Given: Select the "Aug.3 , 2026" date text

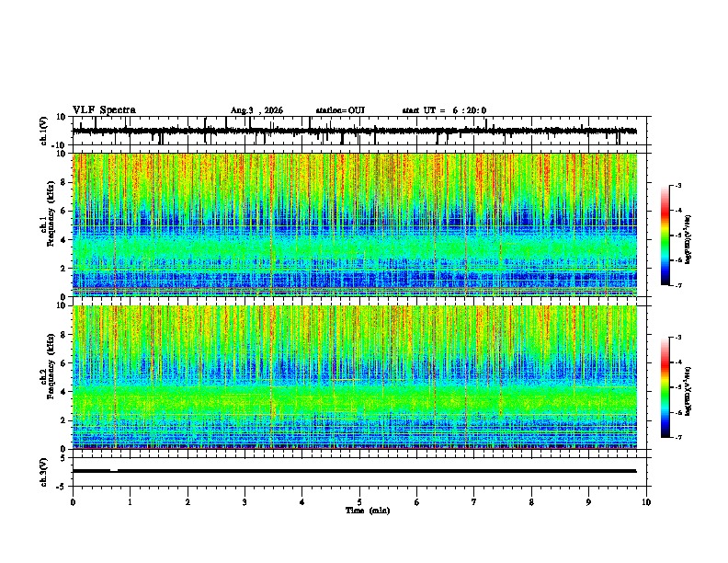Looking at the screenshot, I should pos(256,110).
